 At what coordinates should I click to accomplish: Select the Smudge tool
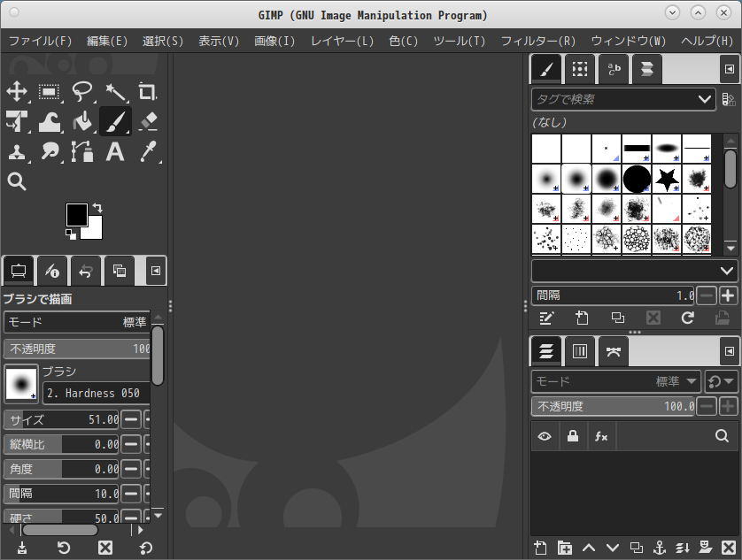pyautogui.click(x=50, y=152)
